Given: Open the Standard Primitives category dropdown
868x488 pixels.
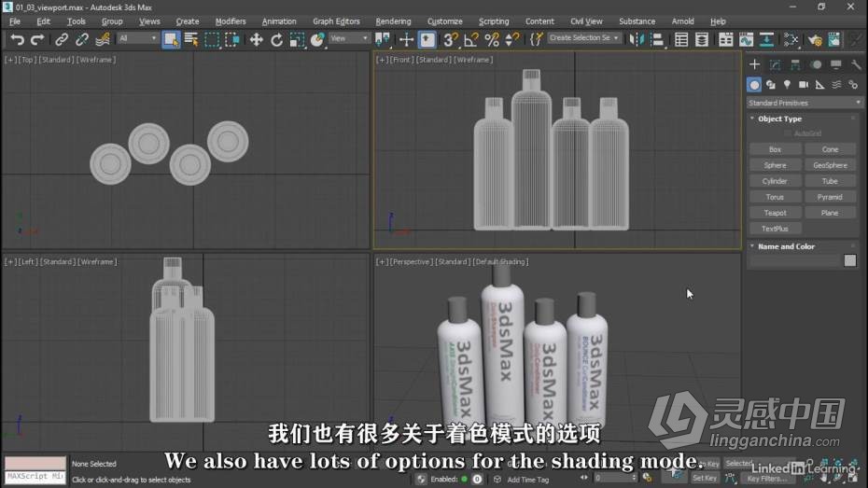Looking at the screenshot, I should 805,103.
